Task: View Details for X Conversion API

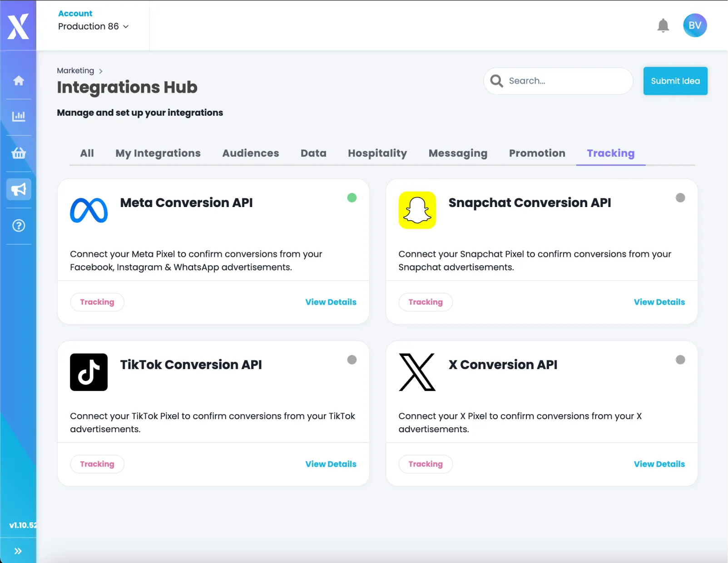Action: 659,464
